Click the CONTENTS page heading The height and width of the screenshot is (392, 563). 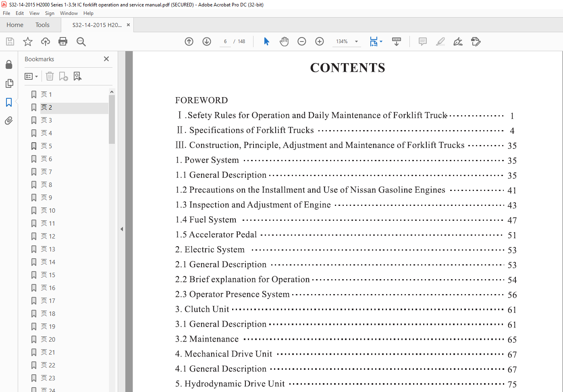tap(347, 68)
